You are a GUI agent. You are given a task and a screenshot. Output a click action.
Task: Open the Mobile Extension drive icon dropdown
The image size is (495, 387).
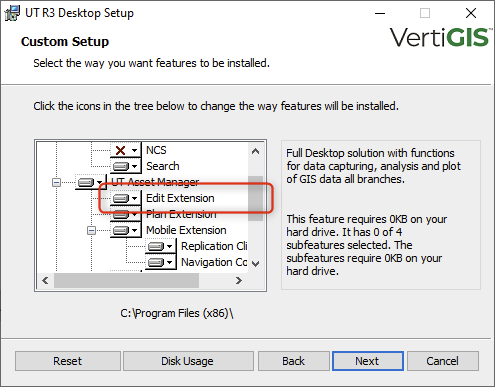pyautogui.click(x=125, y=230)
